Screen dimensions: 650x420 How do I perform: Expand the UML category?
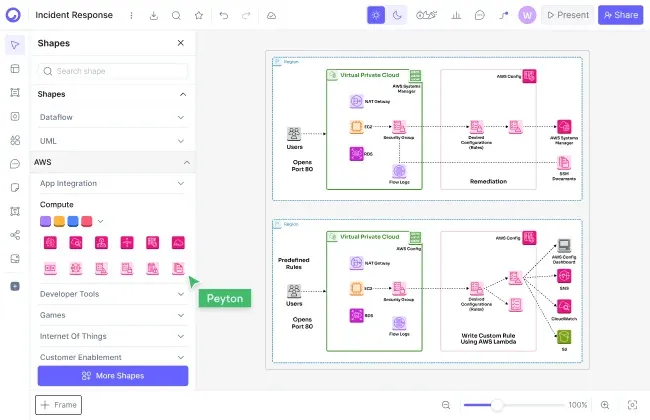[x=113, y=141]
